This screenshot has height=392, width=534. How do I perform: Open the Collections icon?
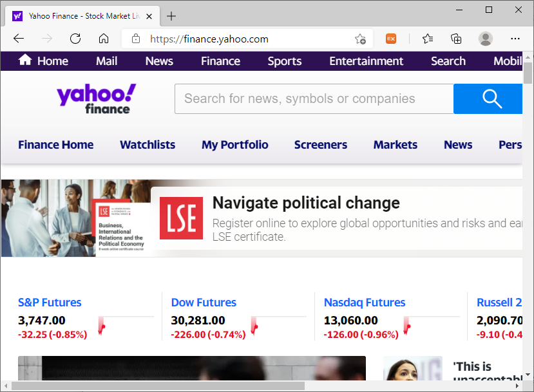tap(456, 39)
